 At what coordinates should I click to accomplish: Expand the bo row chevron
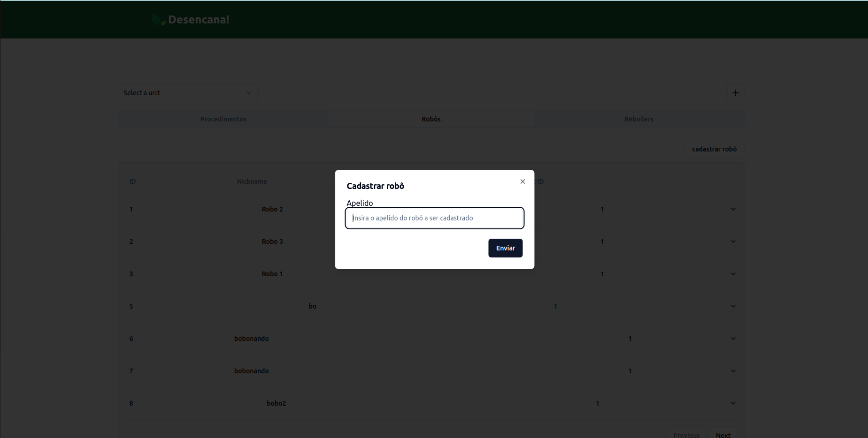[x=733, y=306]
